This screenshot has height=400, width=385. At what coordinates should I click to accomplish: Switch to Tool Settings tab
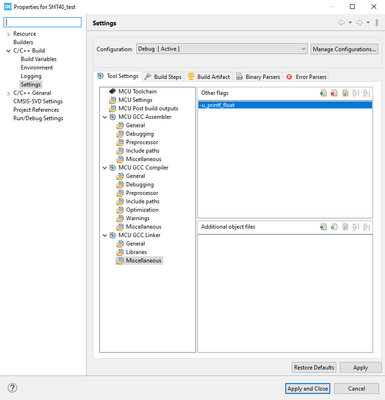(118, 76)
